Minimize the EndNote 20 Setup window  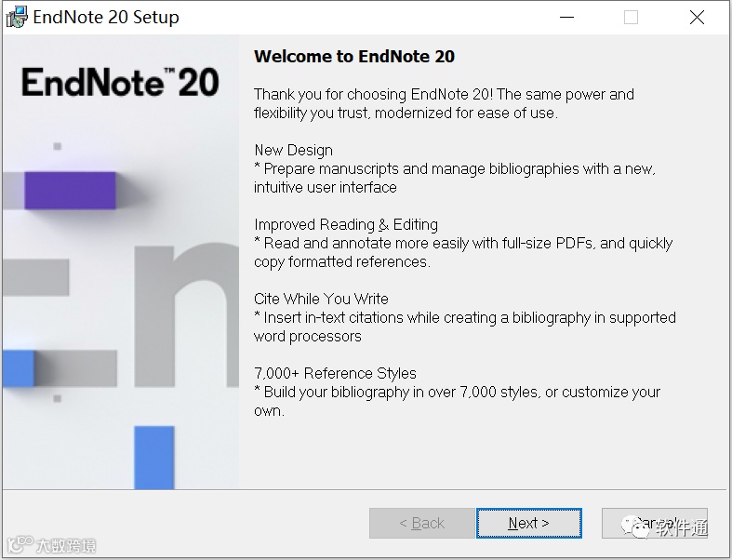point(566,18)
